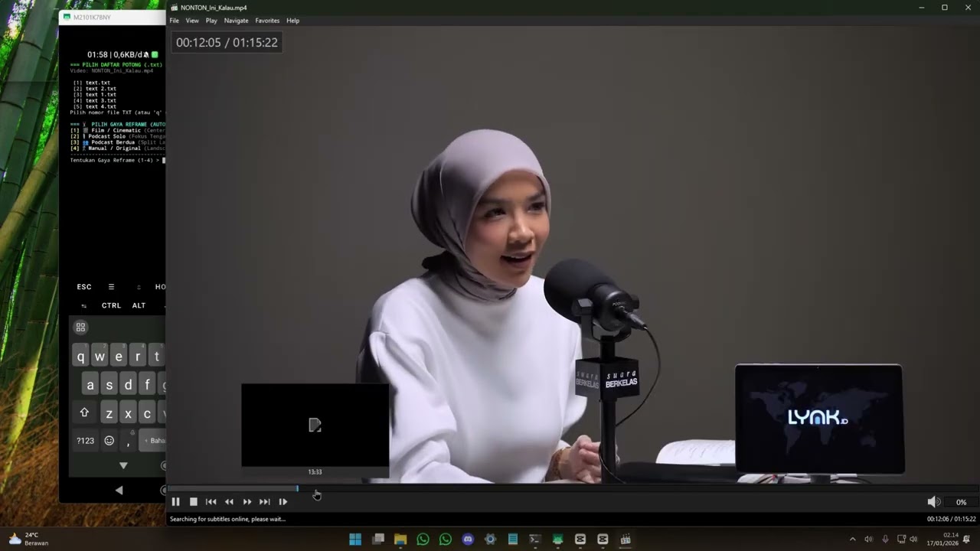Click the 0% volume readout

[962, 503]
